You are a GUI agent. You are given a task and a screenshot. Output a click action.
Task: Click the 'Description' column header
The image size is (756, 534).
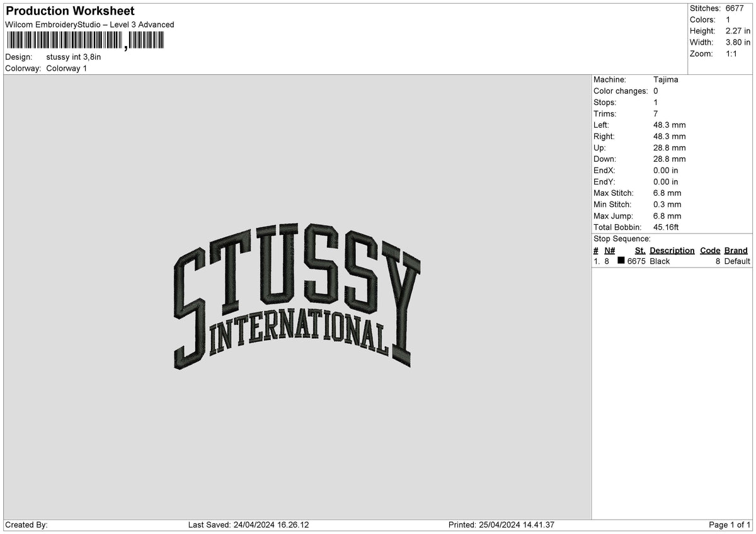click(x=672, y=251)
